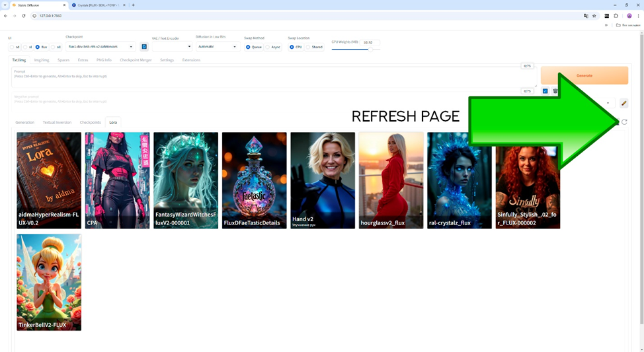Switch to Generation sub-tab

pyautogui.click(x=24, y=122)
